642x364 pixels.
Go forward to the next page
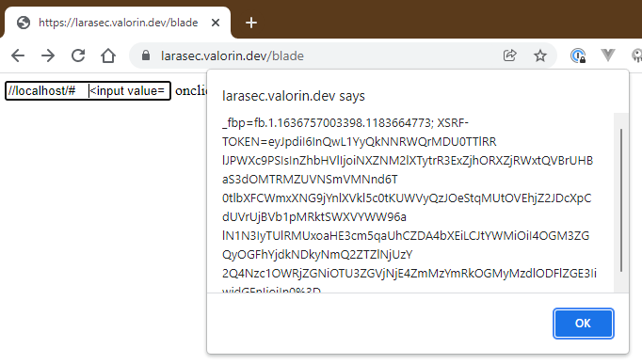48,55
